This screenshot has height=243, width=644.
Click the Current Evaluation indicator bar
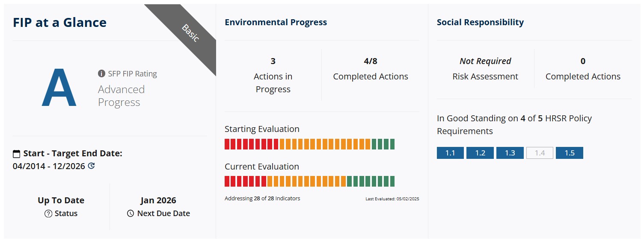pos(309,182)
